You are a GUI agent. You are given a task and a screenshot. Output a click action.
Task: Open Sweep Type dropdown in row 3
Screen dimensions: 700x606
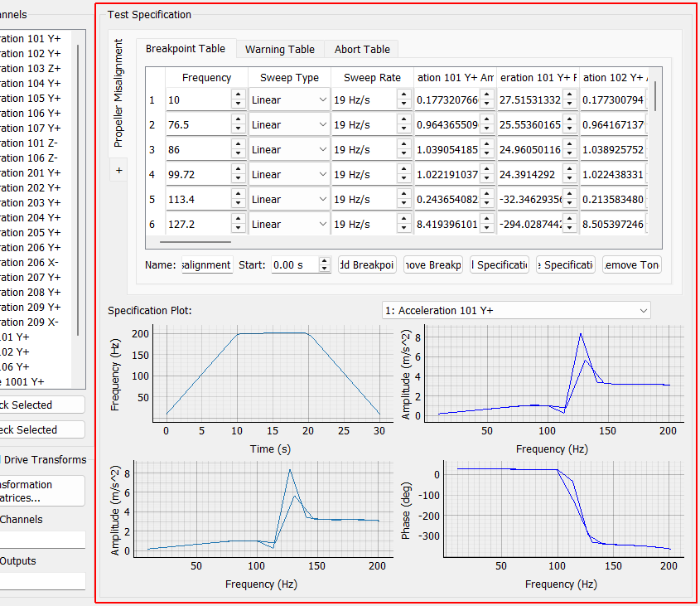click(x=289, y=150)
